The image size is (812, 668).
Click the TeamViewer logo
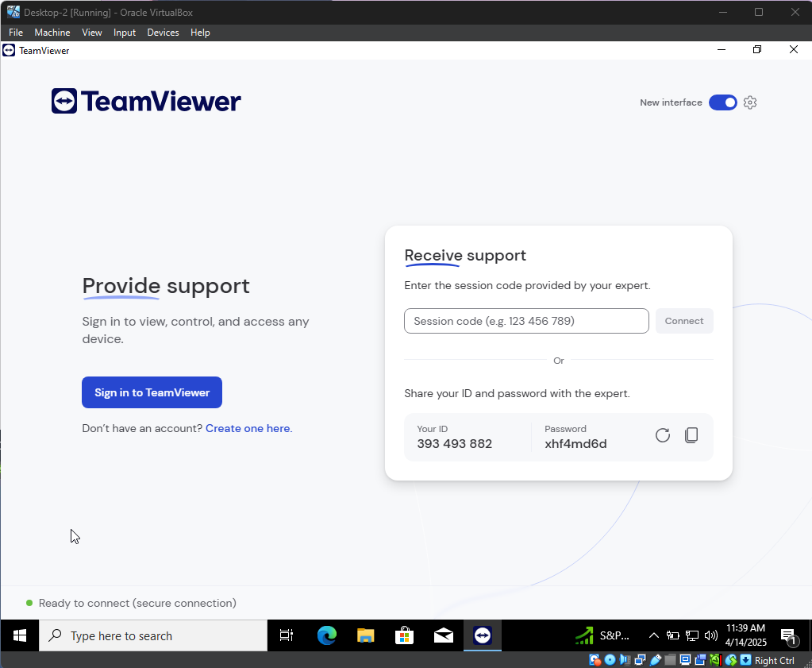click(145, 101)
